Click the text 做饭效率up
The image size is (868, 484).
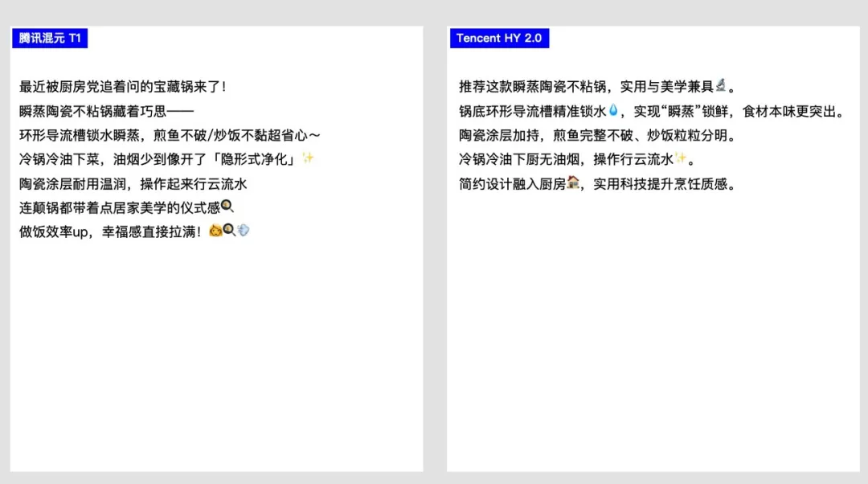(x=56, y=232)
